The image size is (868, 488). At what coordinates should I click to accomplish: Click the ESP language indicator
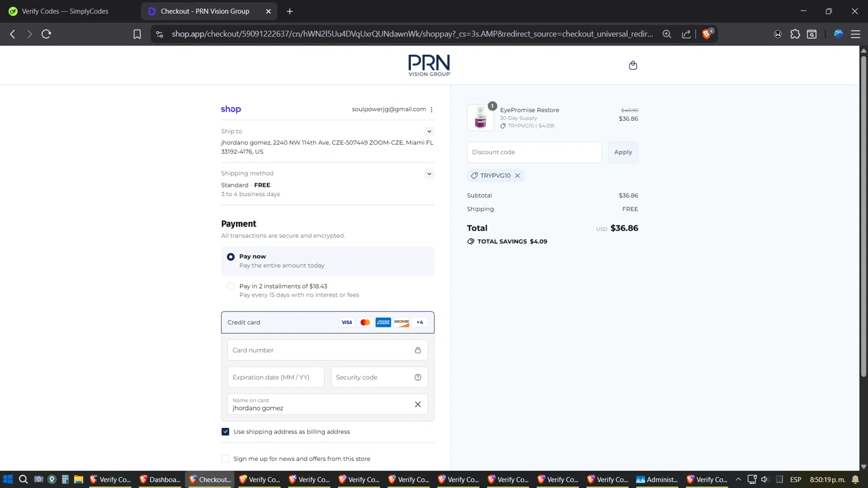pos(796,479)
